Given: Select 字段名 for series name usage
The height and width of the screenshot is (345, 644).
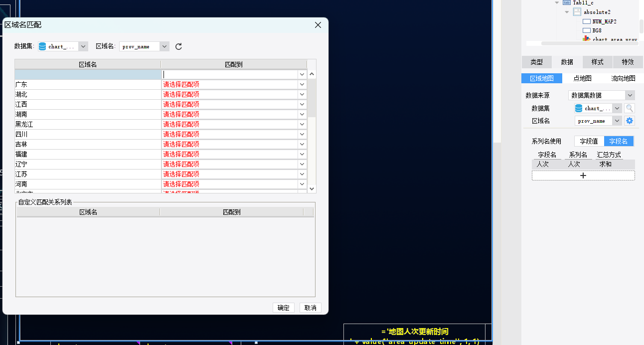Looking at the screenshot, I should (619, 141).
